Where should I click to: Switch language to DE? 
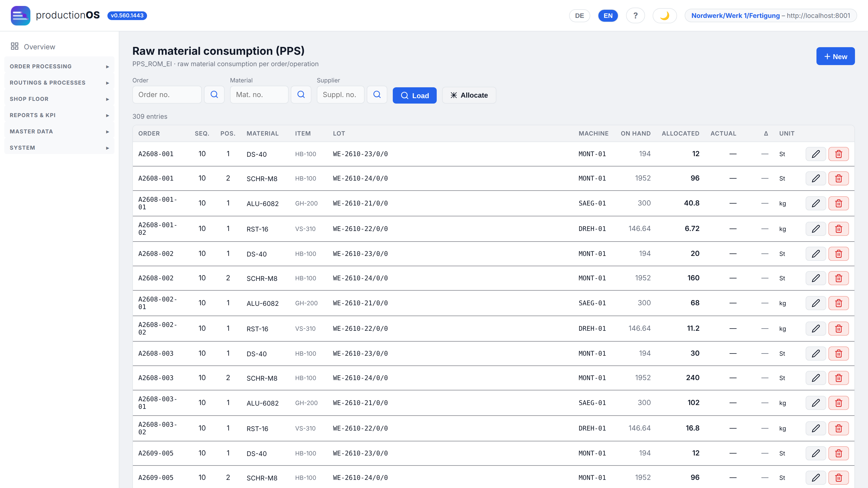tap(579, 15)
